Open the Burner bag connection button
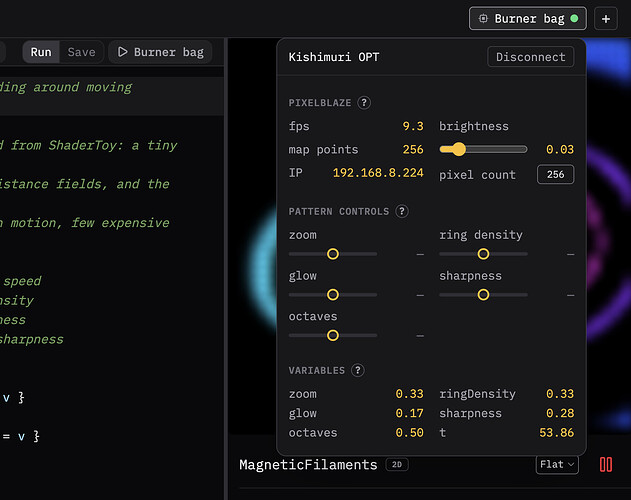This screenshot has width=631, height=500. (527, 19)
